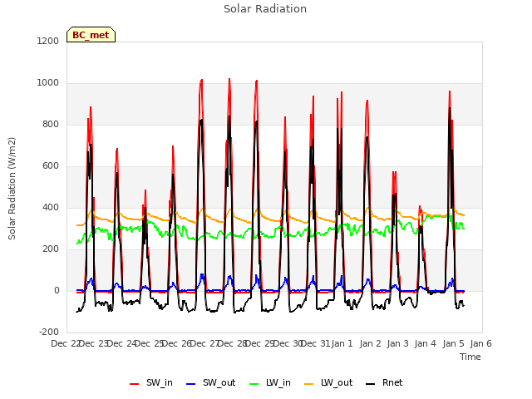Click the Jan 2 x-axis tick label
Viewport: 532px width, 399px height.
coord(370,343)
